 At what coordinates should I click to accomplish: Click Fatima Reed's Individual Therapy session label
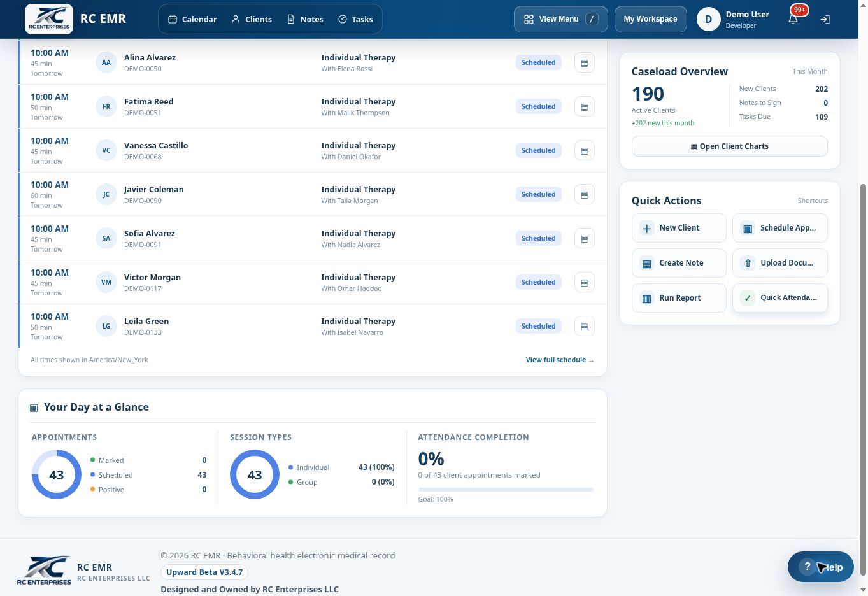pos(358,101)
